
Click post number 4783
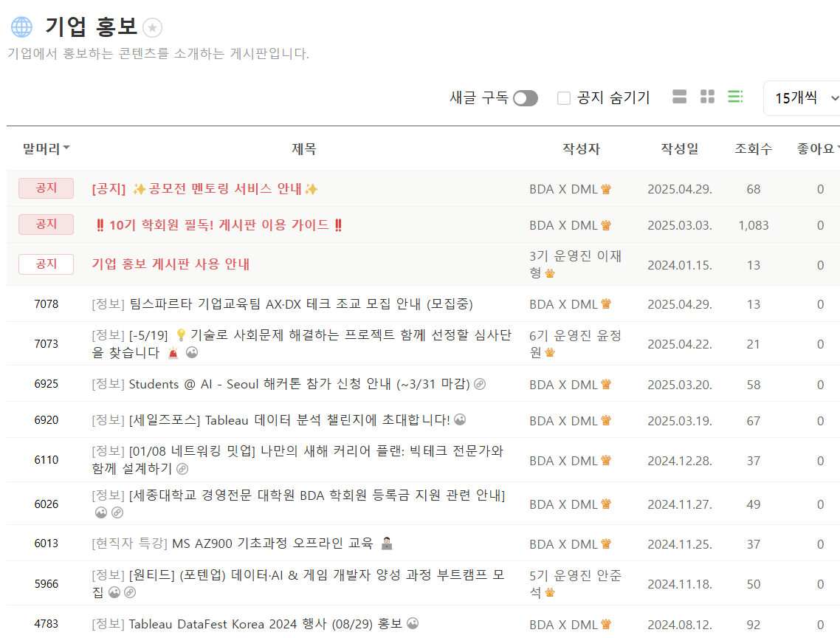coord(46,623)
